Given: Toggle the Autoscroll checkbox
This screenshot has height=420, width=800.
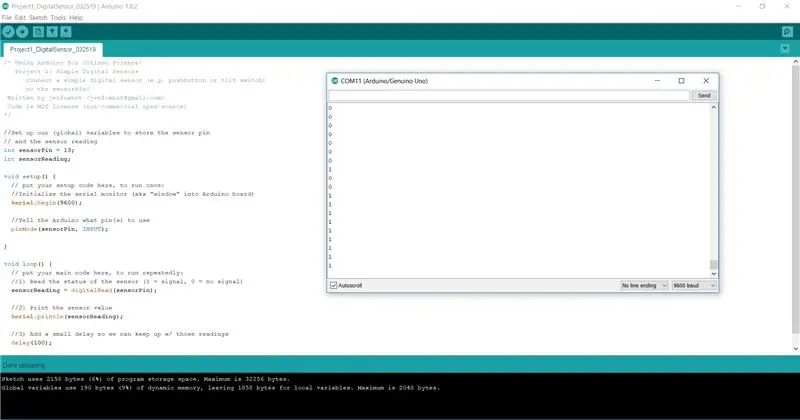Looking at the screenshot, I should click(334, 285).
